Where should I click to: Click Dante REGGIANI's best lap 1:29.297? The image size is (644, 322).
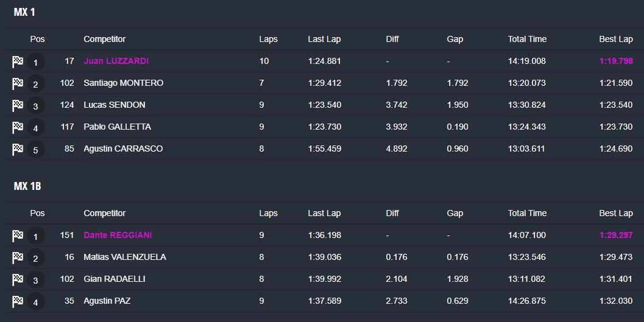[615, 235]
